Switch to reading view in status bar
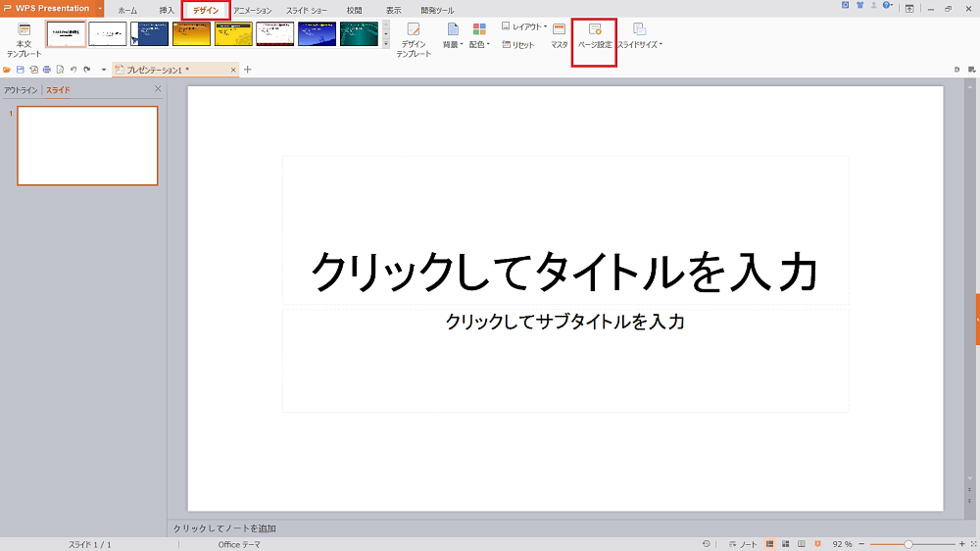The width and height of the screenshot is (980, 551). tap(802, 544)
